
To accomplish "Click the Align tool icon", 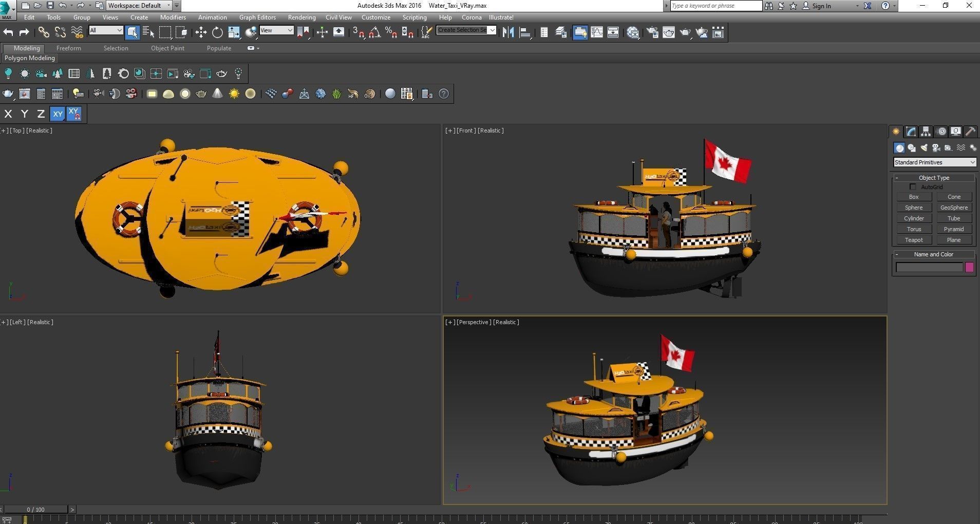I will pyautogui.click(x=524, y=32).
